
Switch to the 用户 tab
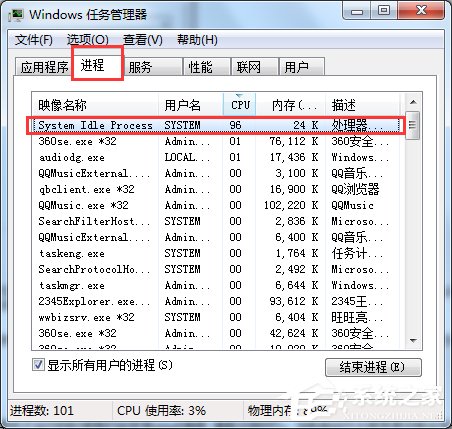click(x=302, y=67)
